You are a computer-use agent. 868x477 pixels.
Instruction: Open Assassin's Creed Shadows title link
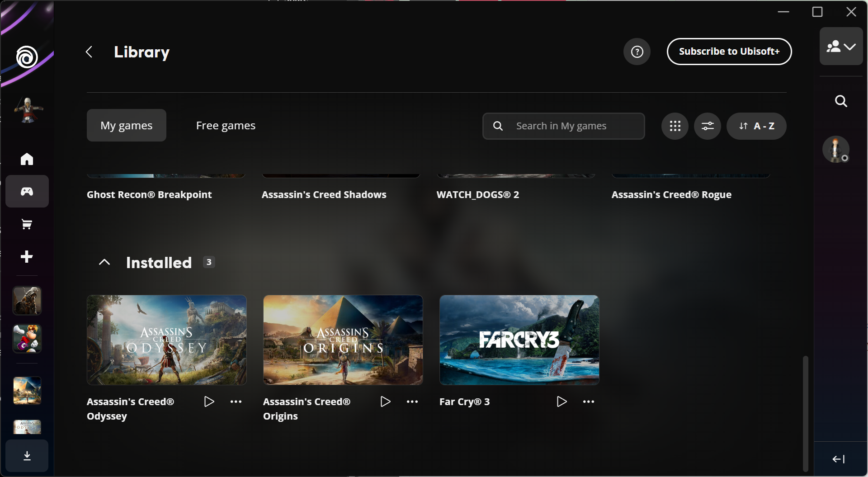[324, 194]
